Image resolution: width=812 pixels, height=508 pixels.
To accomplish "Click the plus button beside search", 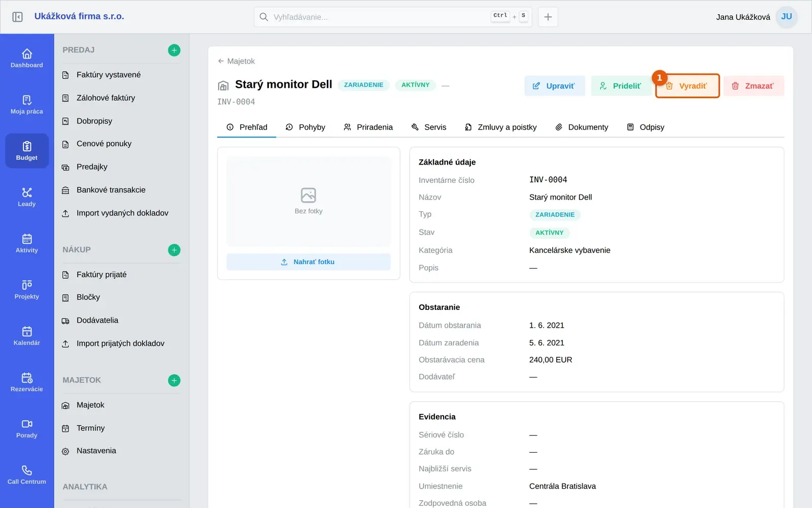I will click(x=548, y=17).
